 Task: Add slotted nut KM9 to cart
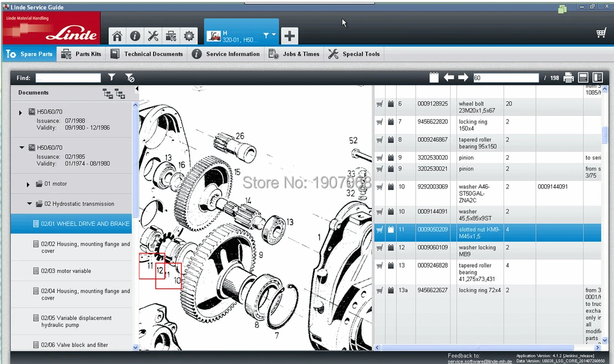[x=379, y=230]
